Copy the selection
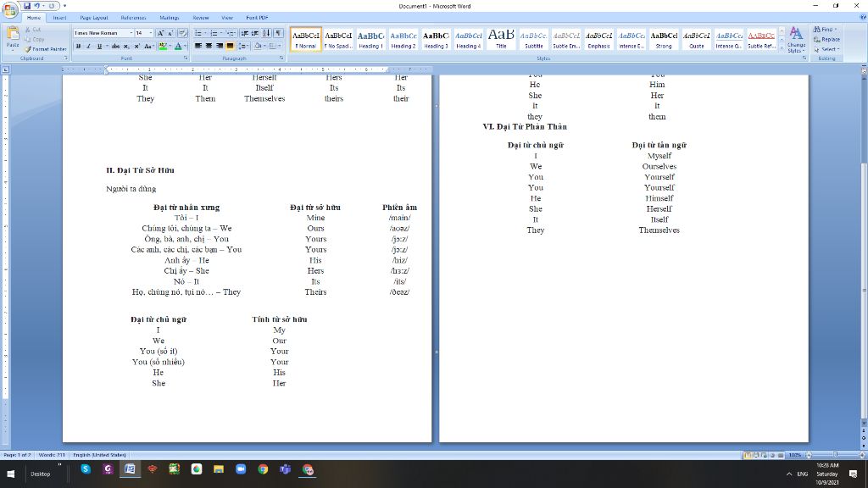The image size is (868, 488). coord(34,39)
